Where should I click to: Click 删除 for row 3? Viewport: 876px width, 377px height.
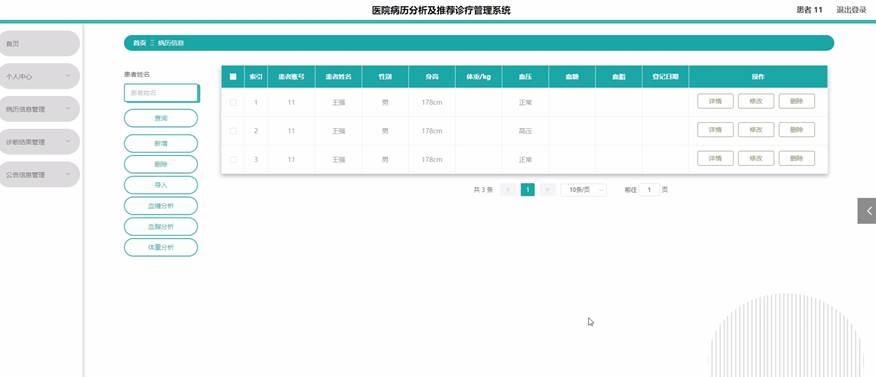coord(797,159)
